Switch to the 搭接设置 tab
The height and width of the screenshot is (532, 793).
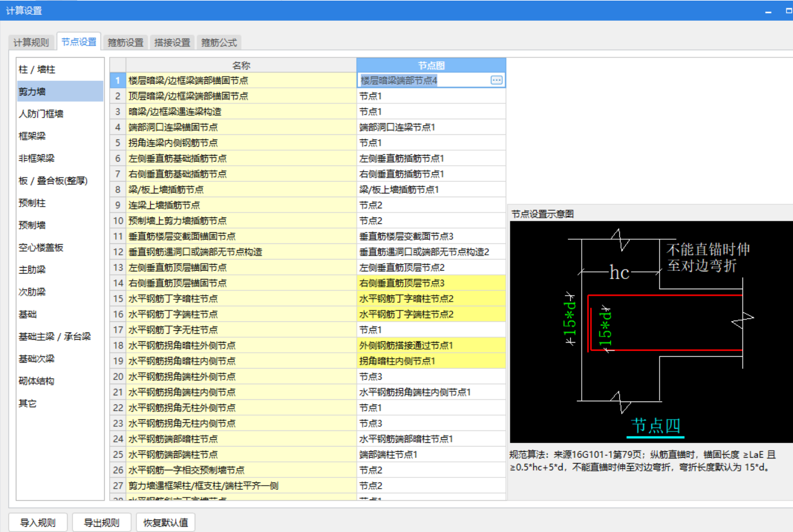point(172,43)
